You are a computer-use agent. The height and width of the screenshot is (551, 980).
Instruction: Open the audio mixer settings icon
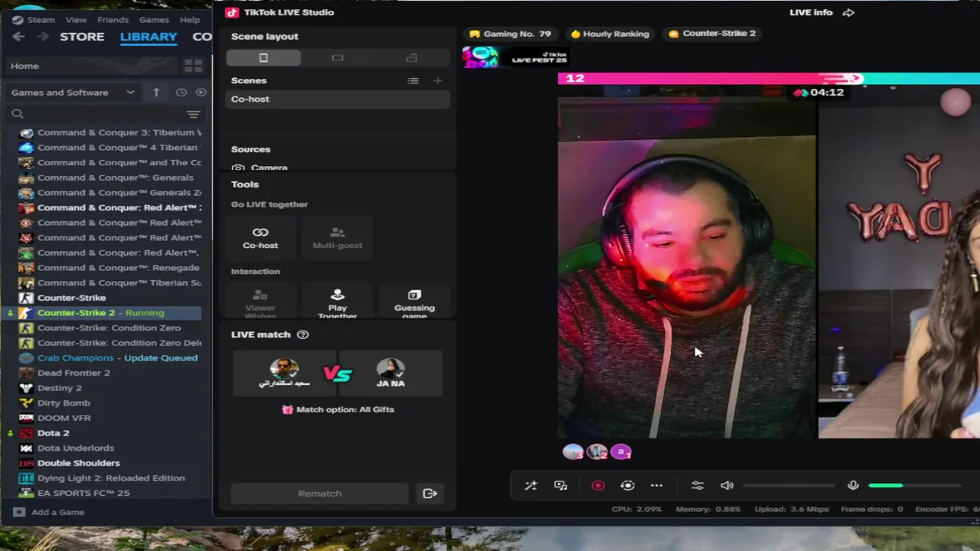point(697,485)
